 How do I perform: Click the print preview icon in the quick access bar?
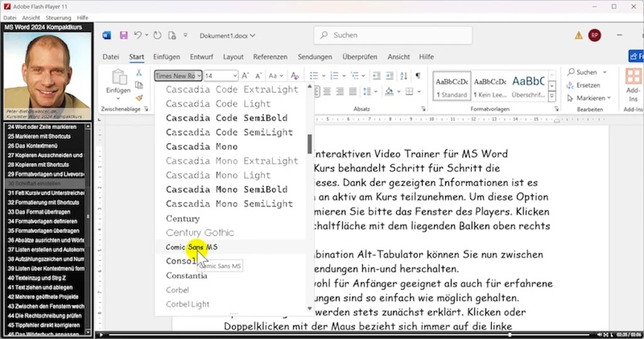click(172, 35)
